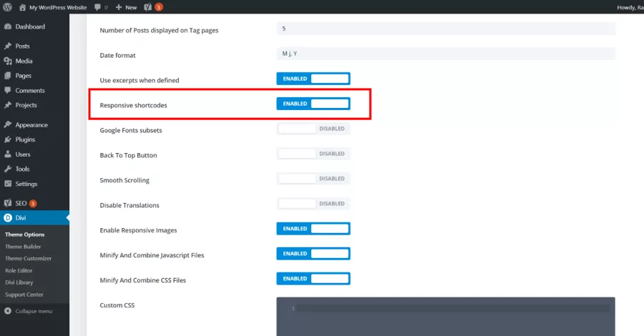The image size is (644, 336).
Task: Click the orange 3 badge in admin bar
Action: click(x=159, y=7)
